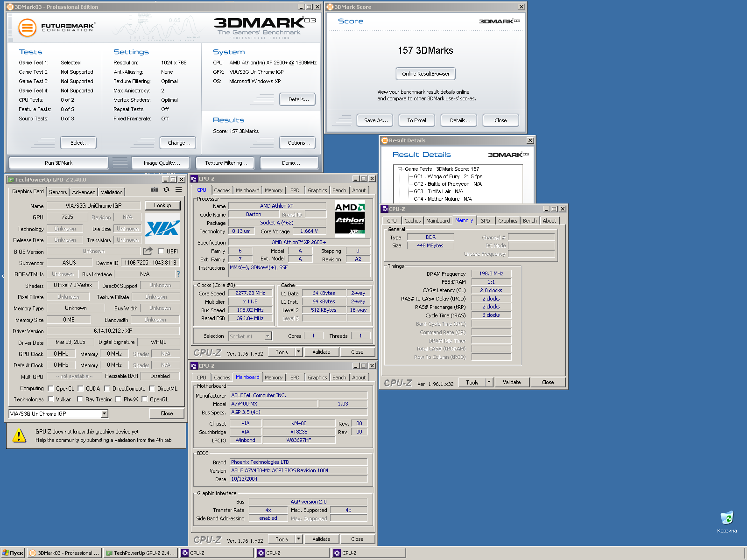Click the GPU-Z refresh icon
Viewport: 747px width, 560px height.
point(166,190)
